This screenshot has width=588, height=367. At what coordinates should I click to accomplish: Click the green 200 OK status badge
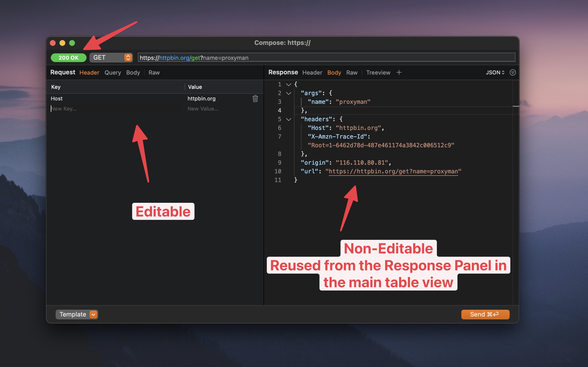coord(68,57)
